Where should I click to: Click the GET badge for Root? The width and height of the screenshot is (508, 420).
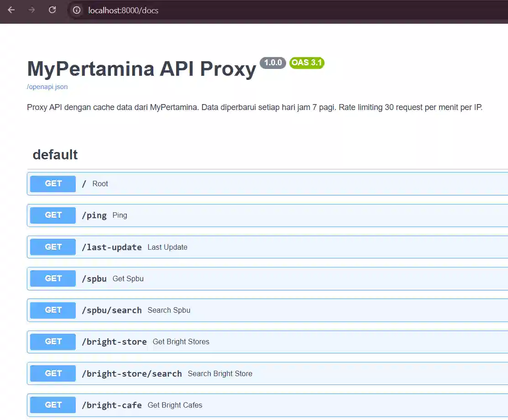coord(53,184)
